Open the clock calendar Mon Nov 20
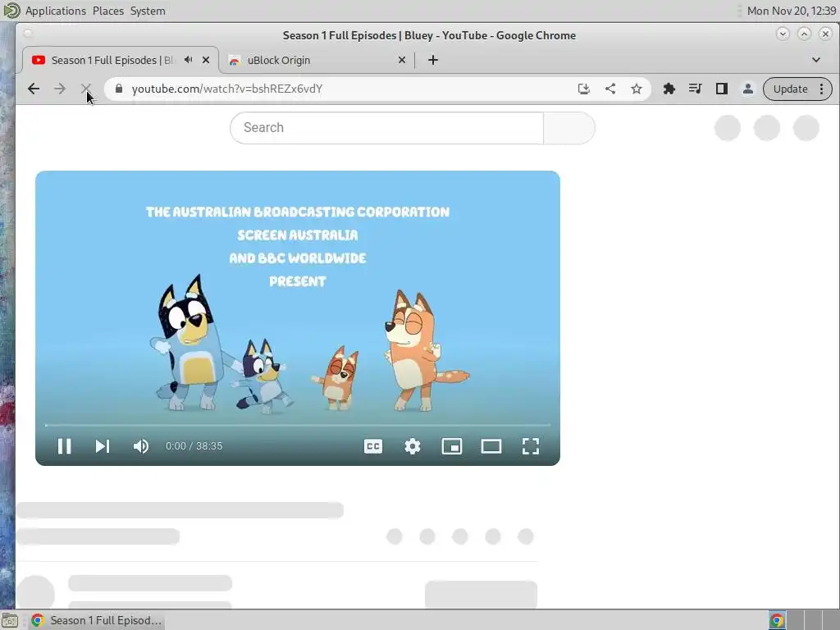 [x=792, y=11]
